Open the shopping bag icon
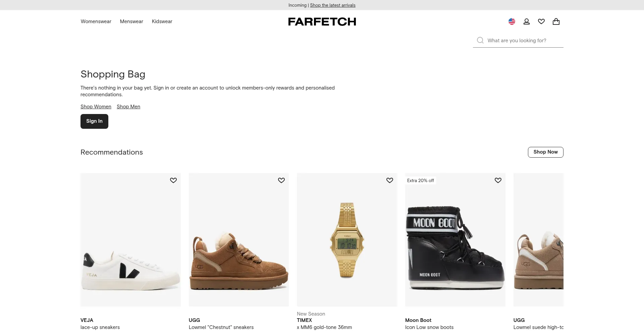The image size is (644, 333). pos(556,21)
